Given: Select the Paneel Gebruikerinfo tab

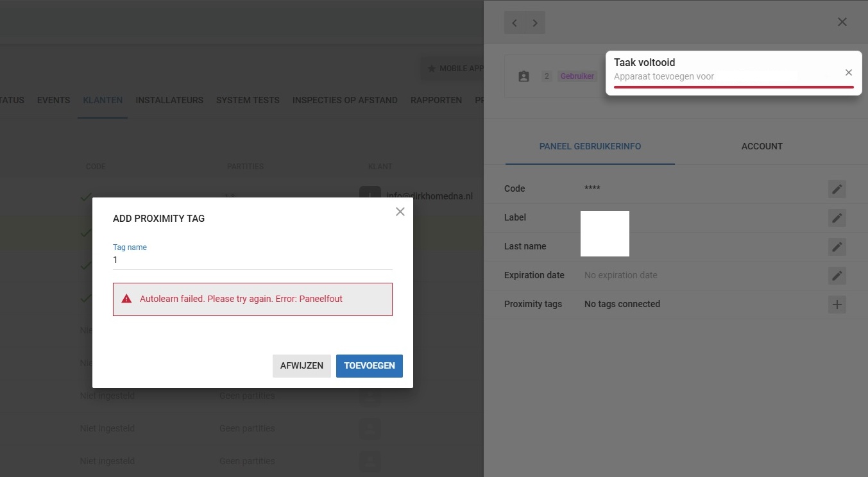Looking at the screenshot, I should tap(590, 146).
